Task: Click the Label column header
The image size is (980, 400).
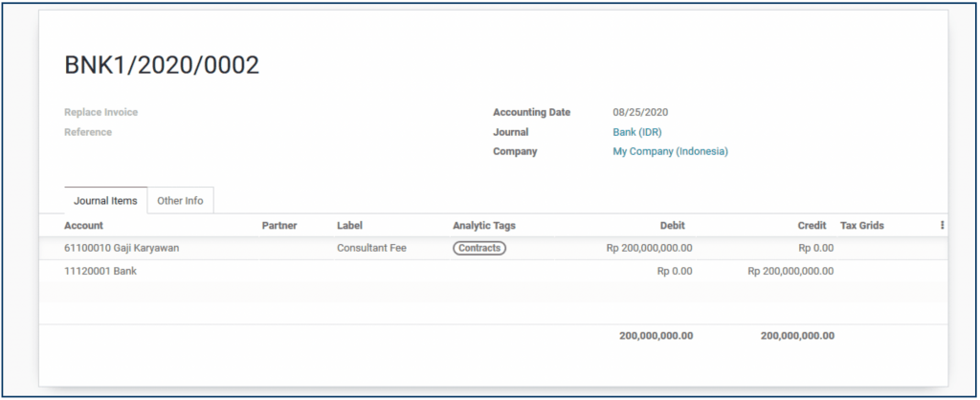Action: coord(350,226)
